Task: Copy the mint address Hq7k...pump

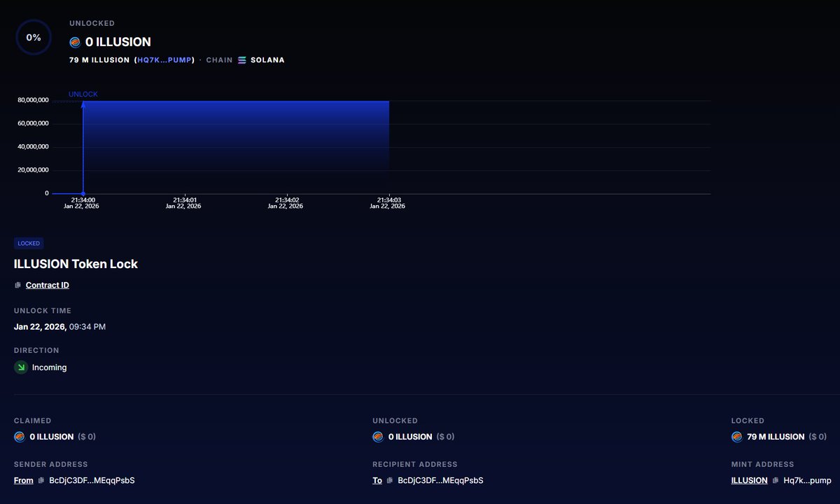Action: point(776,481)
